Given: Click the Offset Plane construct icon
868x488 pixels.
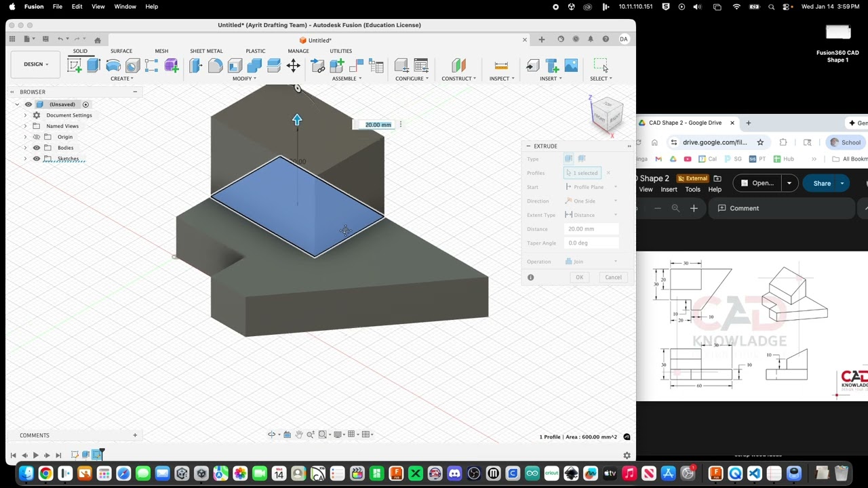Looking at the screenshot, I should [x=459, y=65].
